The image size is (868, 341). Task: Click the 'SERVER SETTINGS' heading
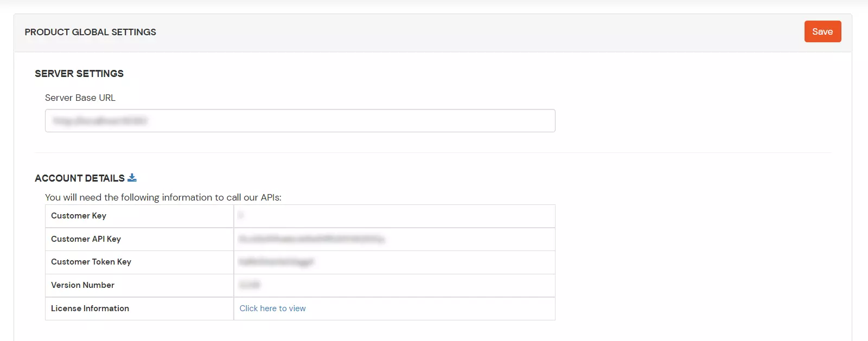coord(79,74)
